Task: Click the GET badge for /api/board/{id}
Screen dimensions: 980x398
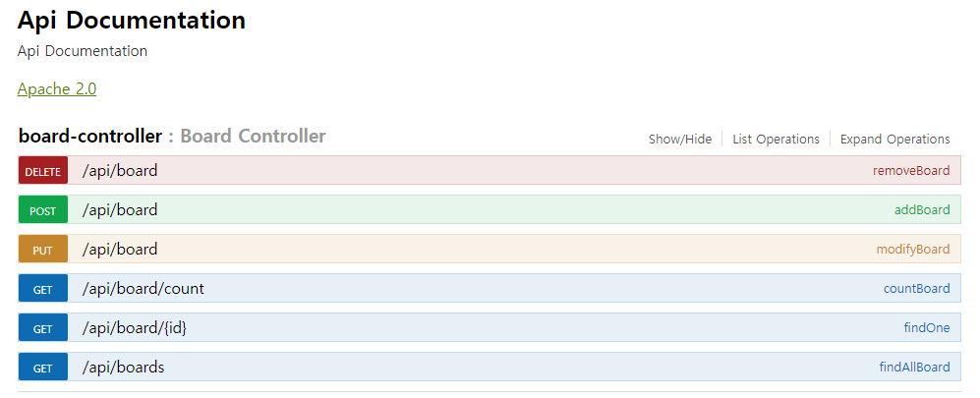Action: click(42, 328)
